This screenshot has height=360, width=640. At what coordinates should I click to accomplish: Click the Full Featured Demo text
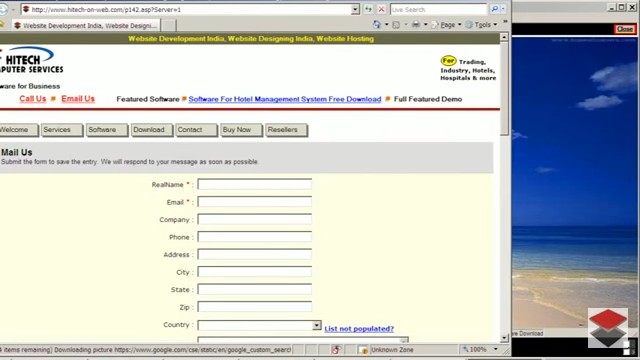(x=428, y=99)
